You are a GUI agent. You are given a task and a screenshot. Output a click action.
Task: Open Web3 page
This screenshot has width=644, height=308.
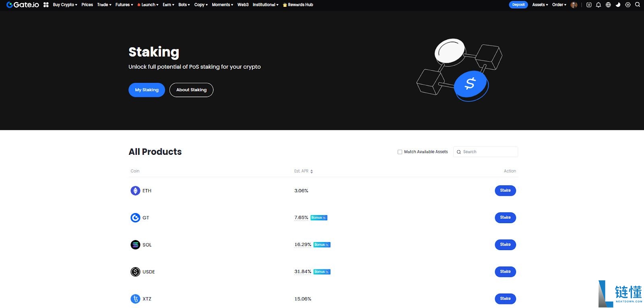pos(243,5)
